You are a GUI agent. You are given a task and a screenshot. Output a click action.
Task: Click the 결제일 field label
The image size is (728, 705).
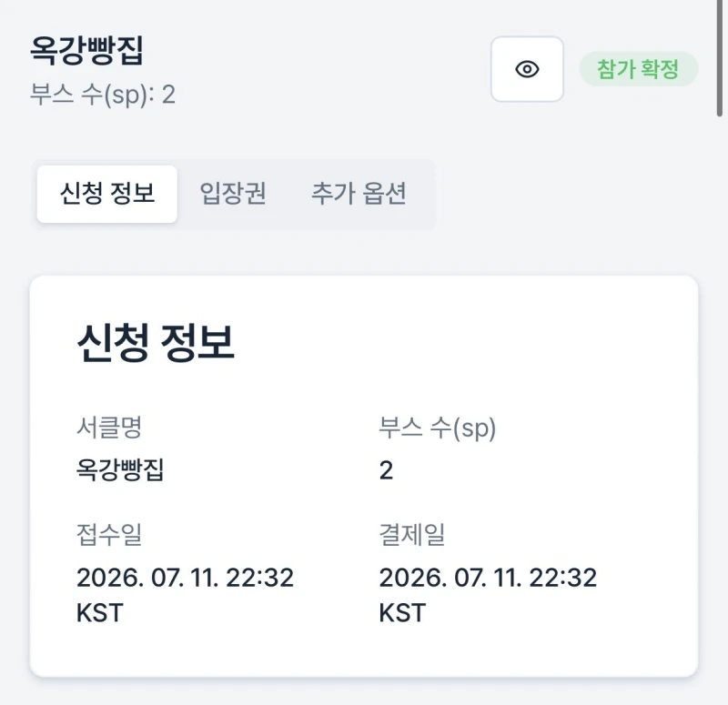[412, 534]
